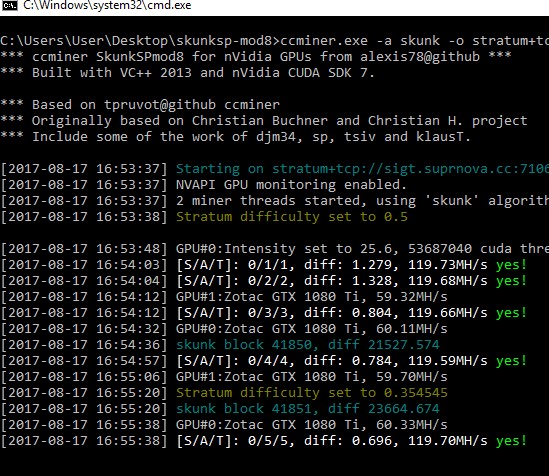Click the ccminer.exe command prompt line

[274, 41]
